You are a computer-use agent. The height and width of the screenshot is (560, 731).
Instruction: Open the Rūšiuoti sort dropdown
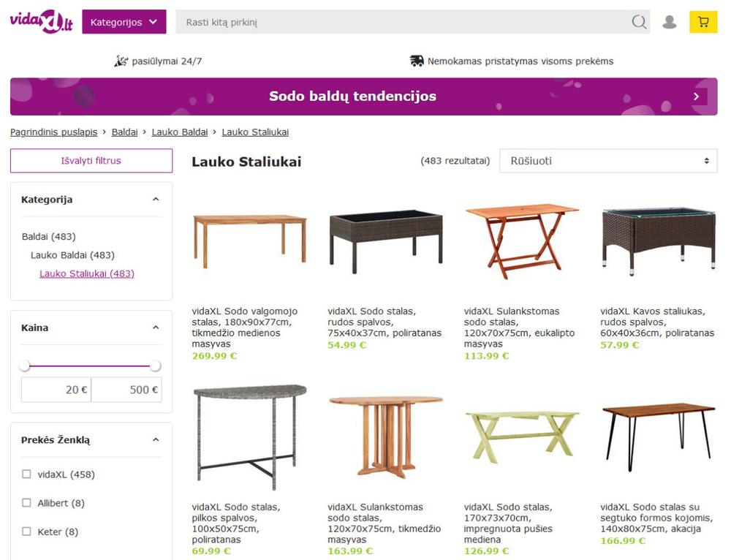click(x=607, y=161)
